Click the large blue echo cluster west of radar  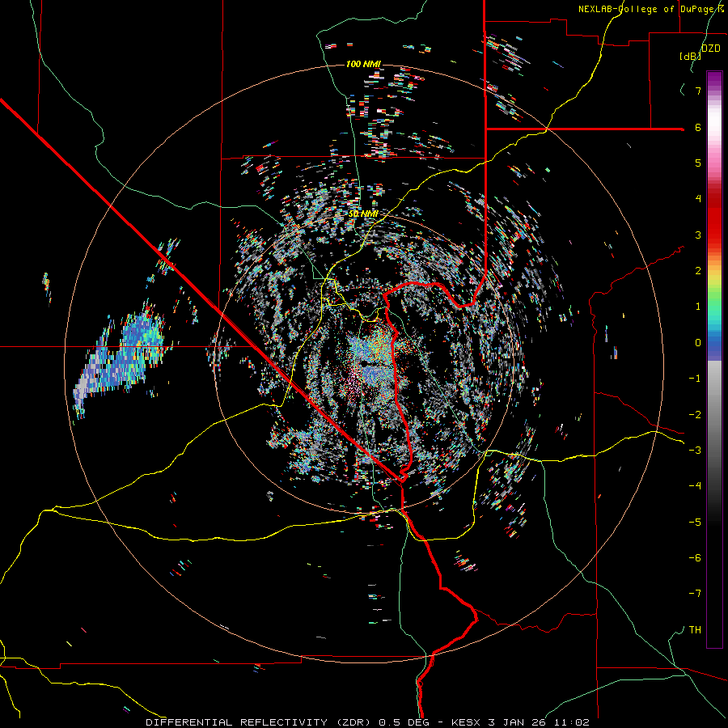pyautogui.click(x=121, y=359)
